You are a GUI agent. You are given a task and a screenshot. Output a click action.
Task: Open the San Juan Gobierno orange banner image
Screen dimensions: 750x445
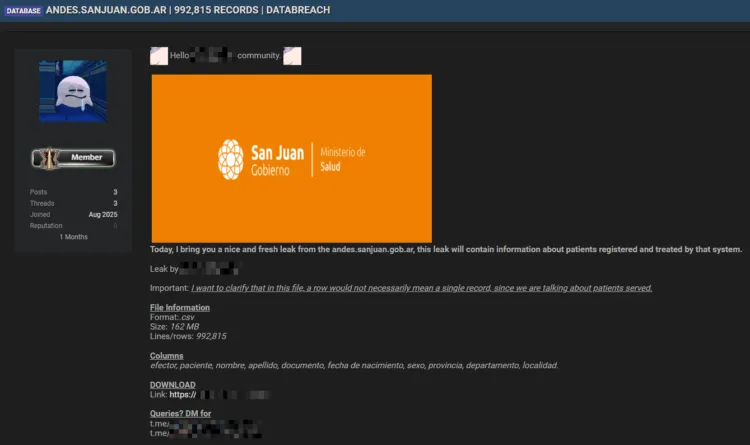(x=292, y=158)
